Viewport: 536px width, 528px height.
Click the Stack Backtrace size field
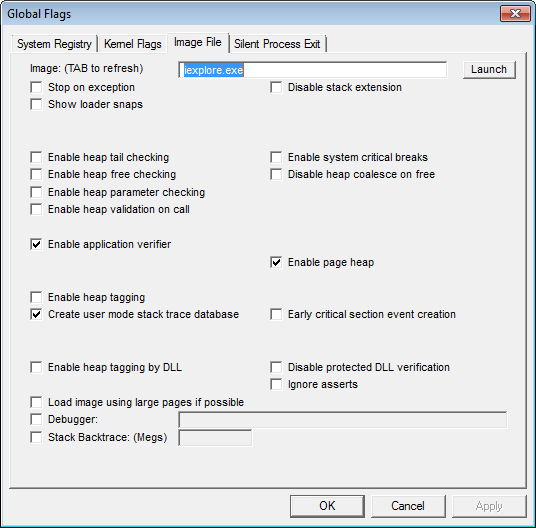215,438
